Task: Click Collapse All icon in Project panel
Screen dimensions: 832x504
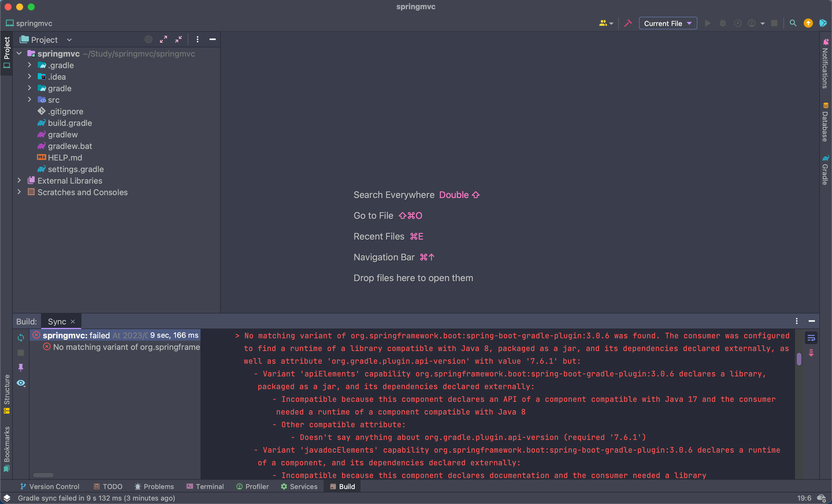Action: click(x=179, y=40)
